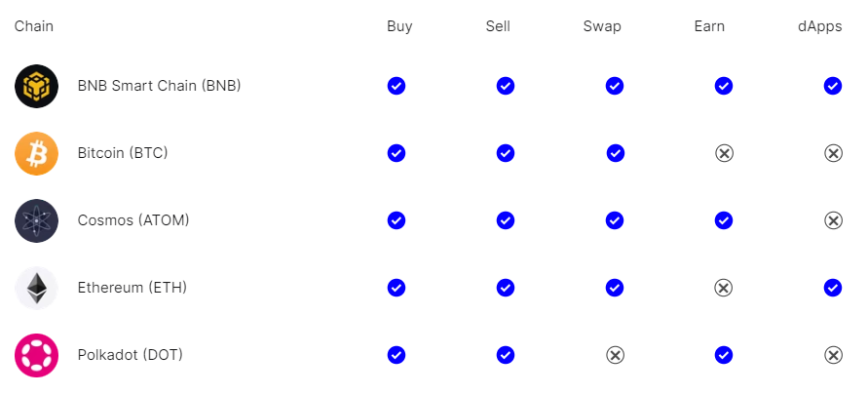Click the Bitcoin Earn unavailable cross icon

click(x=724, y=153)
